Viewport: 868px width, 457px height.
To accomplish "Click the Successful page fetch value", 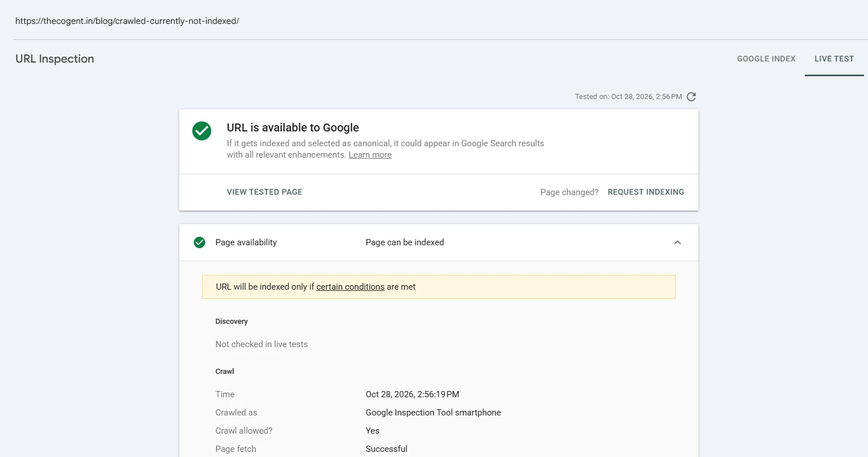I will point(386,449).
